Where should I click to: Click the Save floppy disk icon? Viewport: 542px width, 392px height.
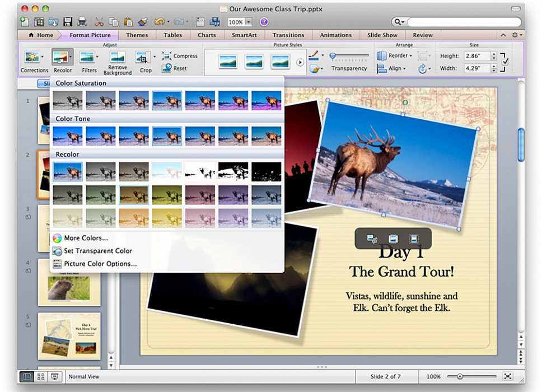pos(67,22)
